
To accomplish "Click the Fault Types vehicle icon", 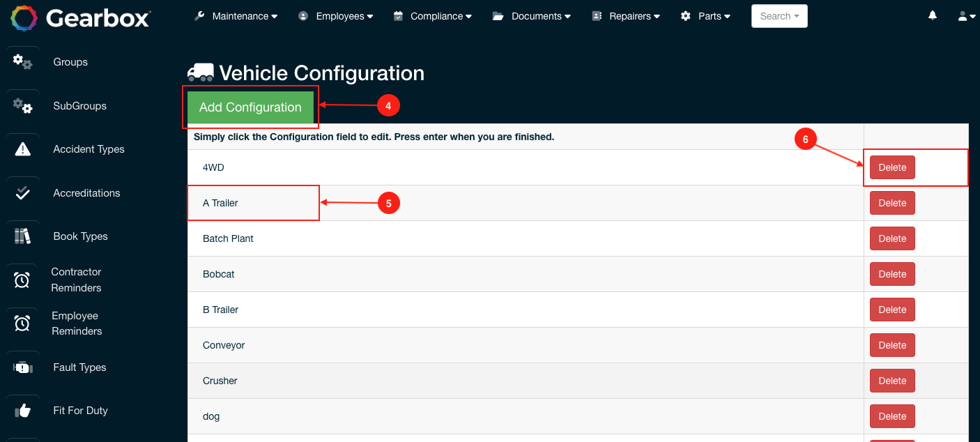I will (23, 367).
